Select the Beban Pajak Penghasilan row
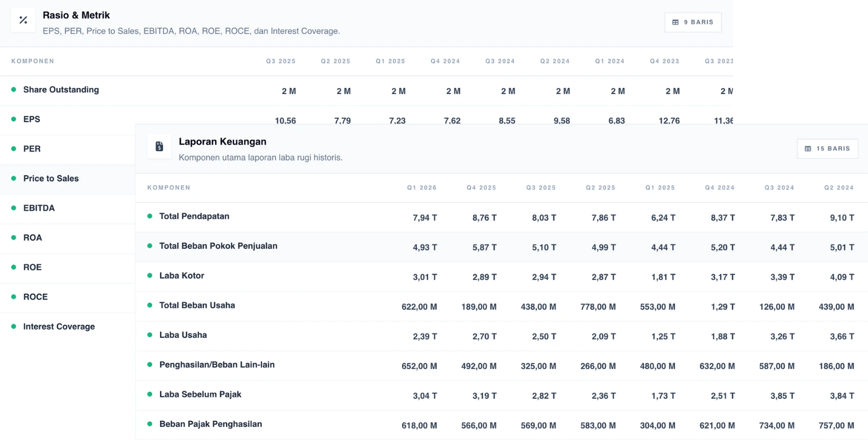The height and width of the screenshot is (440, 868). click(502, 425)
